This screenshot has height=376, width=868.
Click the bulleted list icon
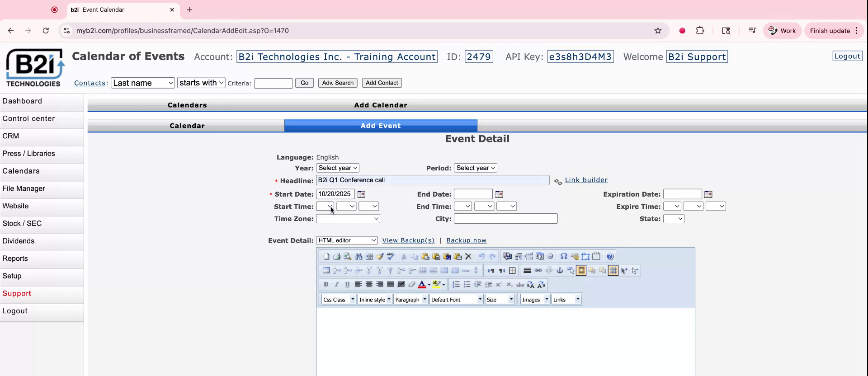pos(467,284)
